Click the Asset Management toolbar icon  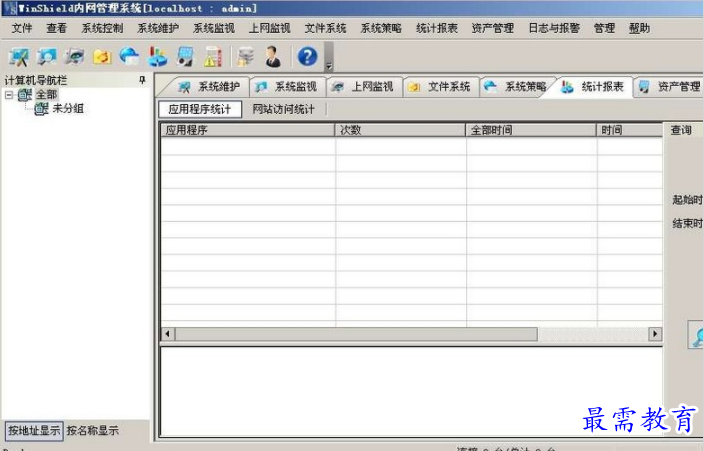185,57
